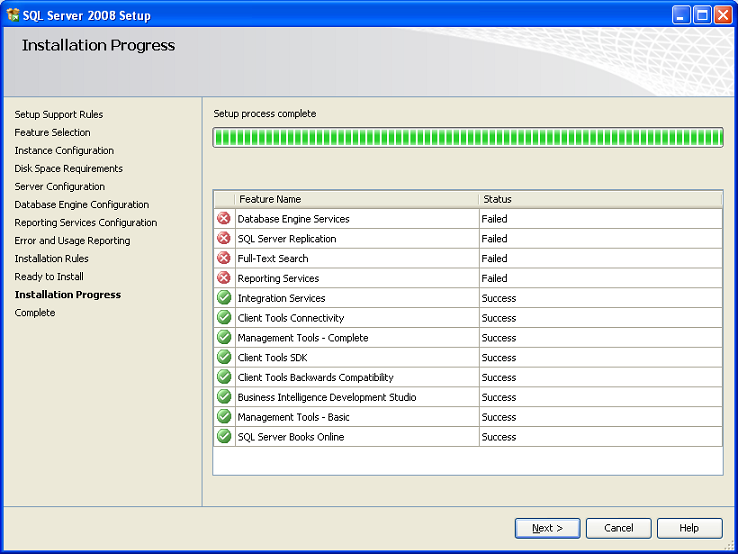Select the Ready to Install step
Viewport: 738px width, 554px height.
[x=49, y=276]
